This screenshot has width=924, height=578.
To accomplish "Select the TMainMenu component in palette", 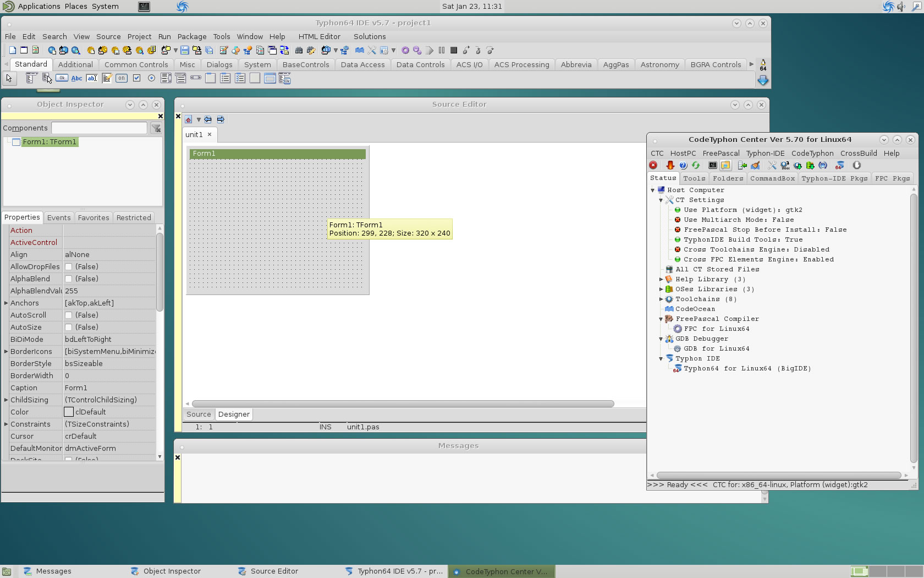I will point(32,78).
